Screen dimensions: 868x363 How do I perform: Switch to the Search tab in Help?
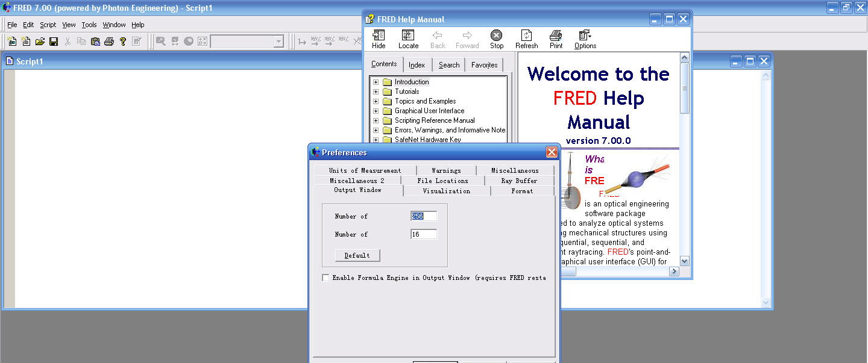[x=449, y=65]
